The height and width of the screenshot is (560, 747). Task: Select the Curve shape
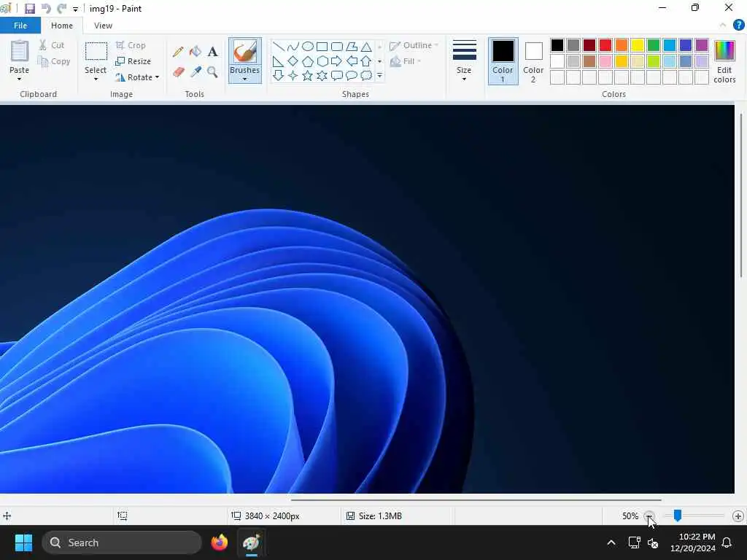click(293, 47)
